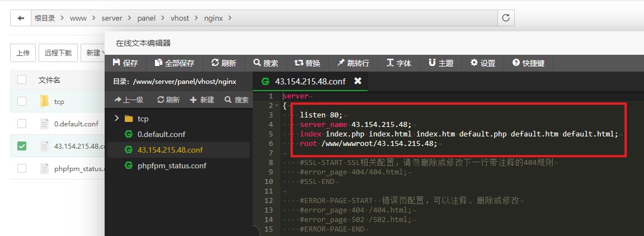Viewport: 644px width, 236px height.
Task: Click the back arrow in the path bar
Action: point(21,18)
